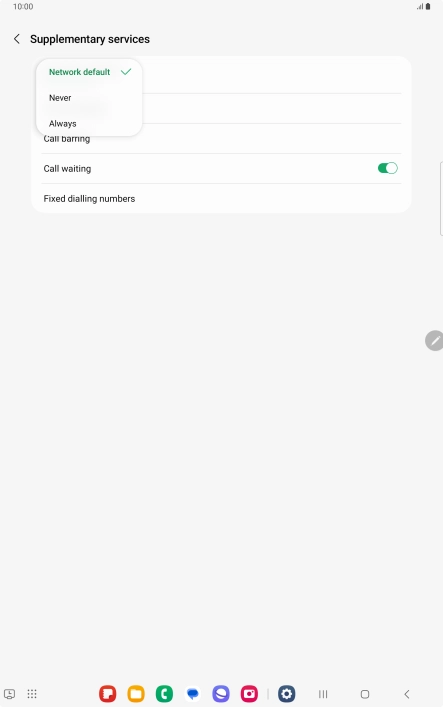This screenshot has width=443, height=707.
Task: Open the pink Camera app
Action: click(x=249, y=693)
